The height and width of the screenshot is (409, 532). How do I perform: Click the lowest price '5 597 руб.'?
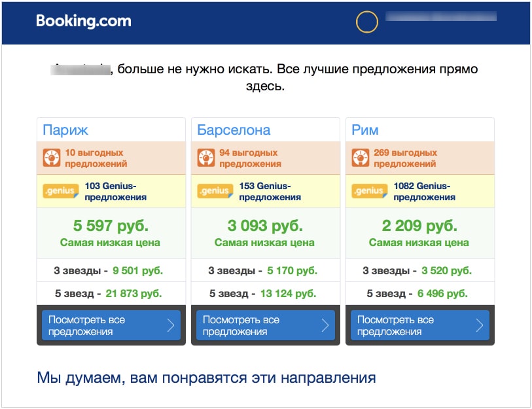pyautogui.click(x=111, y=226)
